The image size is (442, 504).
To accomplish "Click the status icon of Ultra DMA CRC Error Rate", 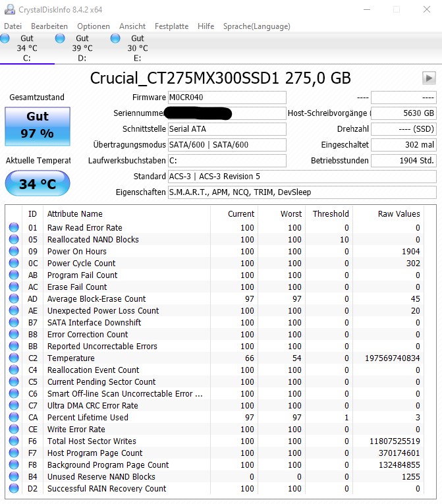I will pyautogui.click(x=14, y=405).
